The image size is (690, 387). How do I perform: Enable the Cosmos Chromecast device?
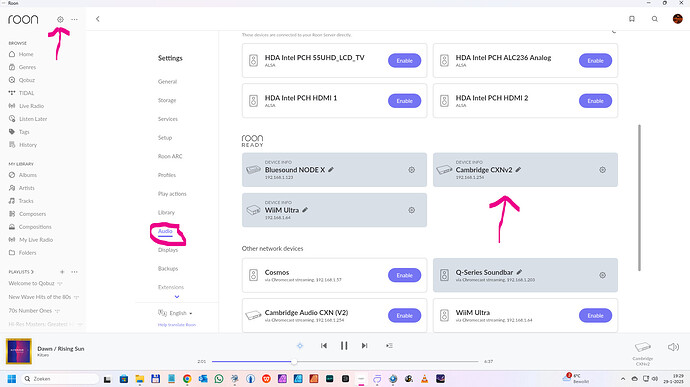(404, 275)
